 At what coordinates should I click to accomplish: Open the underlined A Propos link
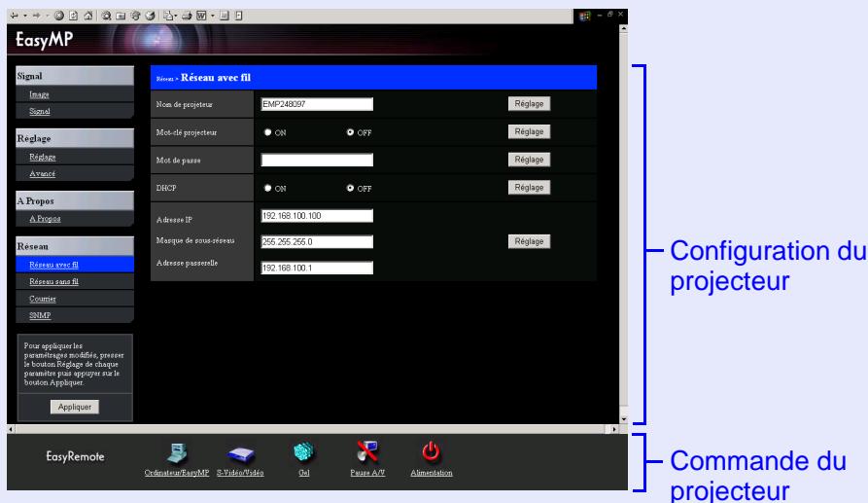[x=46, y=219]
